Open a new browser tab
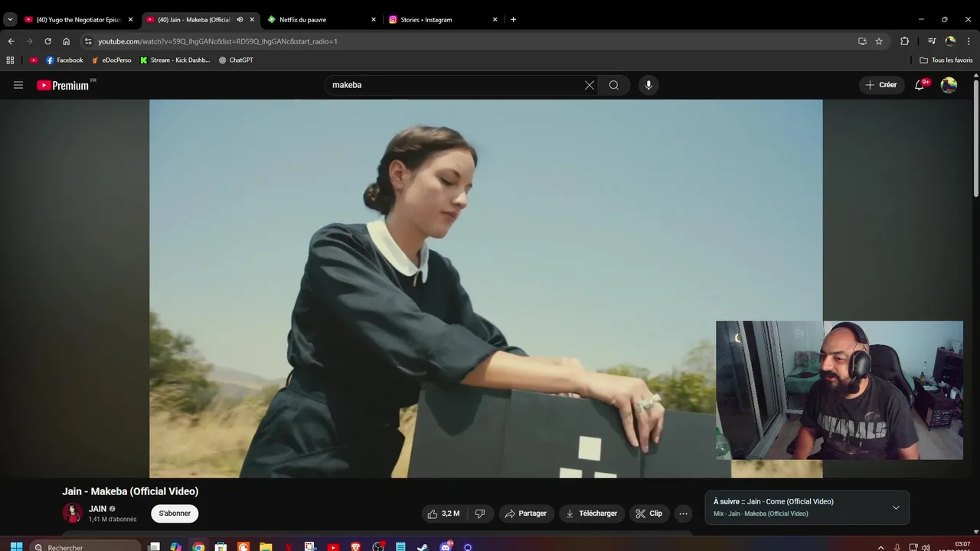 tap(513, 20)
